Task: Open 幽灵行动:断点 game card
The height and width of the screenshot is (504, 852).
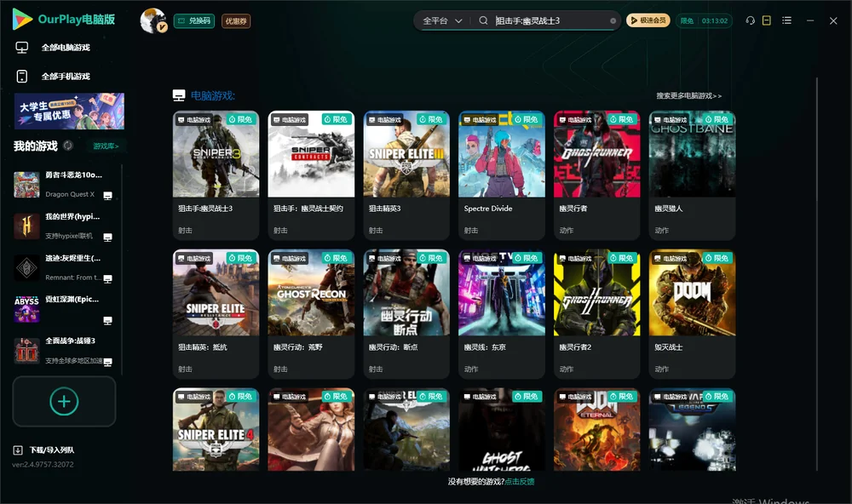Action: [x=406, y=314]
